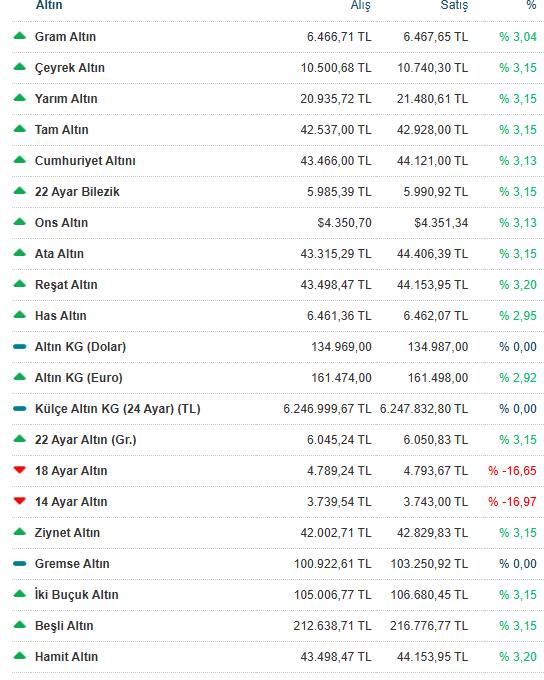The height and width of the screenshot is (680, 544).
Task: Click the teal dash icon beside Külçe Altın KG
Action: coord(20,409)
